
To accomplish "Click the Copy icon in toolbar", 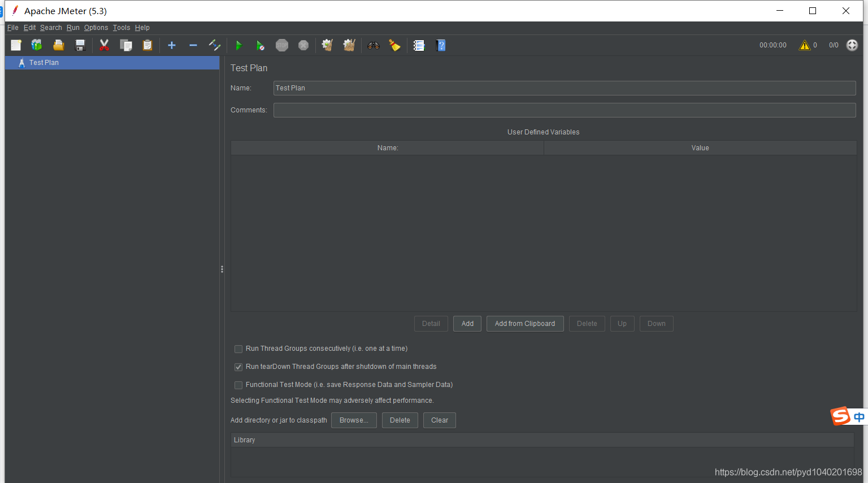I will click(126, 45).
